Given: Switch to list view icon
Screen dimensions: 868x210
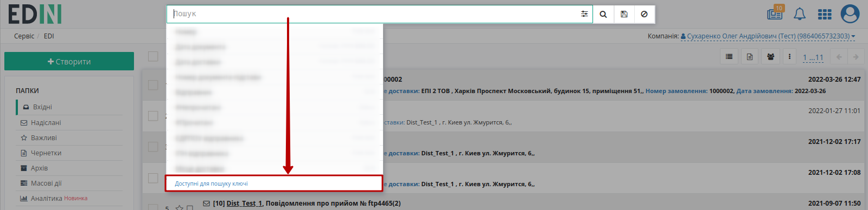Looking at the screenshot, I should point(729,56).
